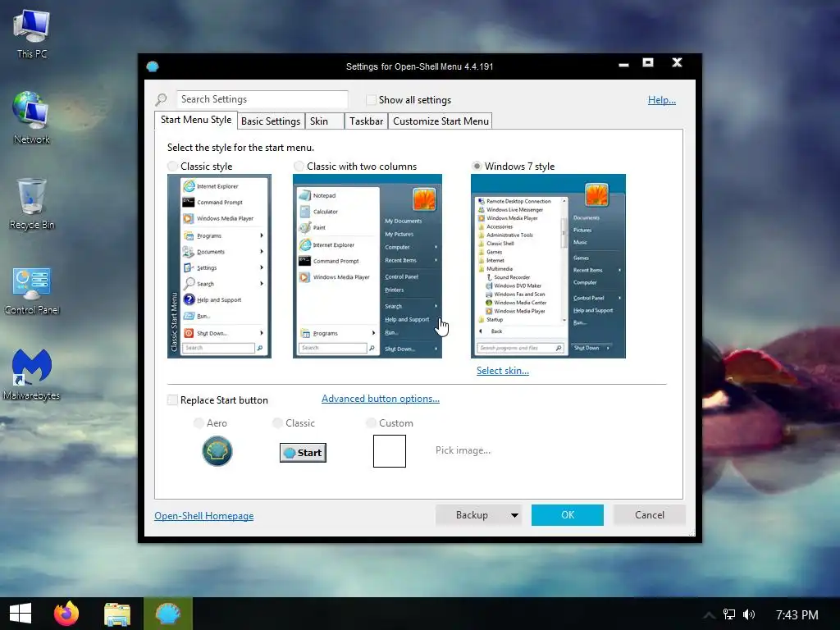Click the two columns preview image

[367, 267]
